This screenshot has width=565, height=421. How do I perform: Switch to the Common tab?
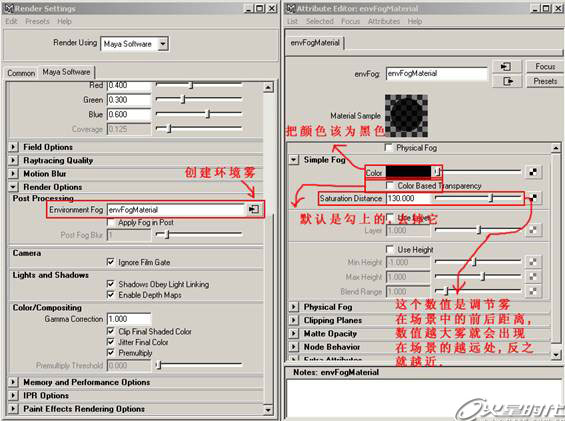click(x=21, y=73)
